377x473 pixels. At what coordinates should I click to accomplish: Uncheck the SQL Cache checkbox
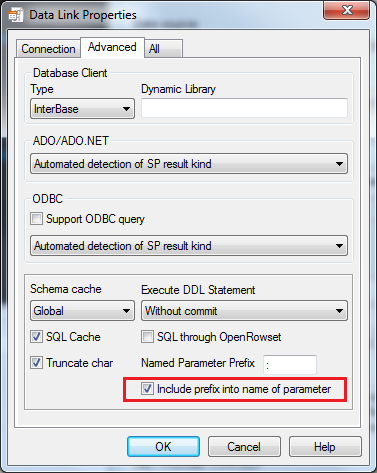click(x=36, y=337)
